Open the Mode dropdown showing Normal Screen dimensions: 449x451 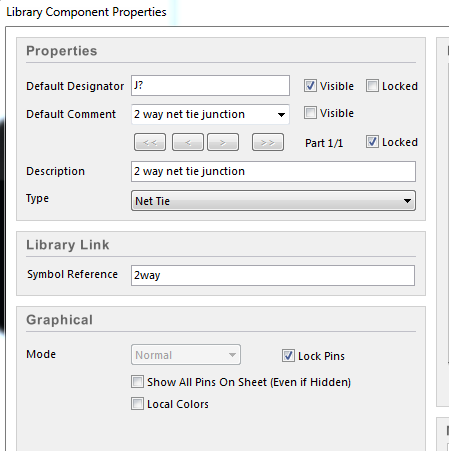pos(186,355)
